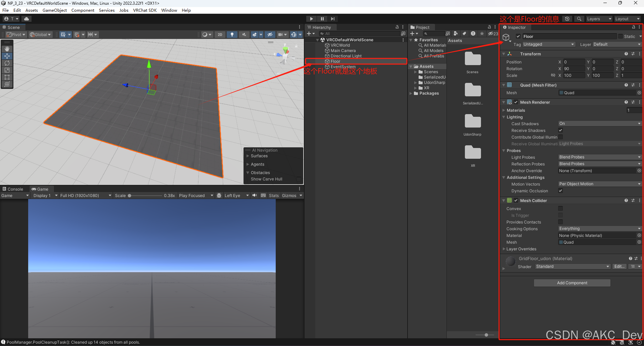Screen dimensions: 644x346
Task: Edit the Scale X field
Action: pos(574,76)
